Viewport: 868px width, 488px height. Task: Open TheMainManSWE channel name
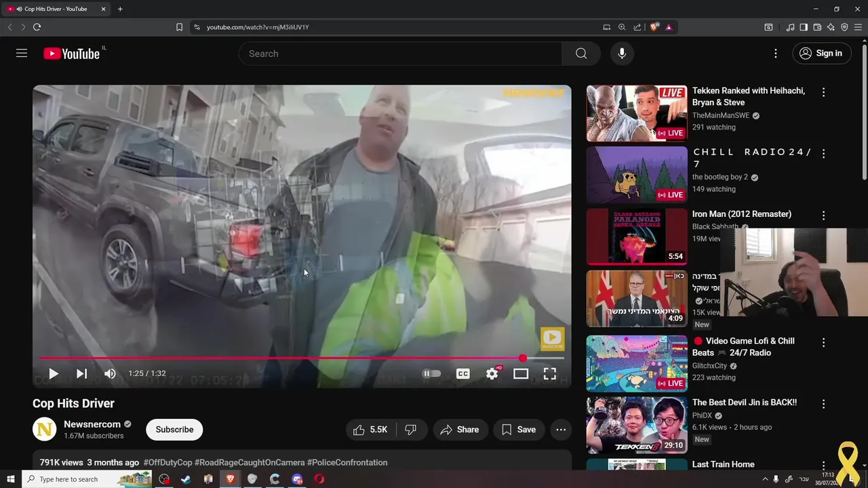[x=721, y=115]
